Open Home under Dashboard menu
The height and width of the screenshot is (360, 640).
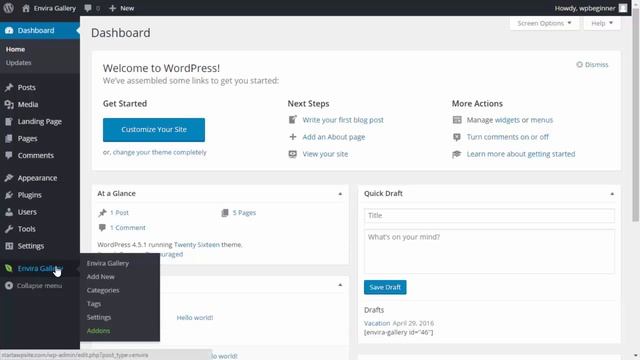(x=16, y=49)
